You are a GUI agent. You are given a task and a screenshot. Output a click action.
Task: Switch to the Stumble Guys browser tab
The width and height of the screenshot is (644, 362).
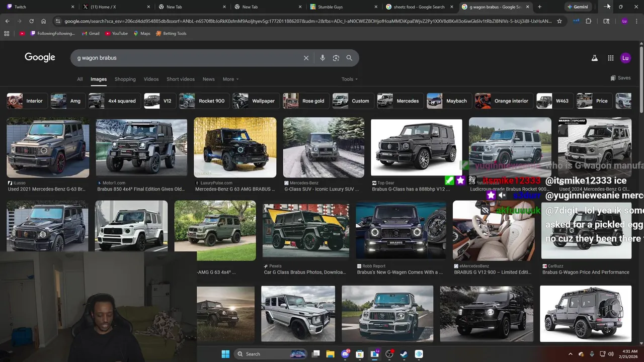343,7
